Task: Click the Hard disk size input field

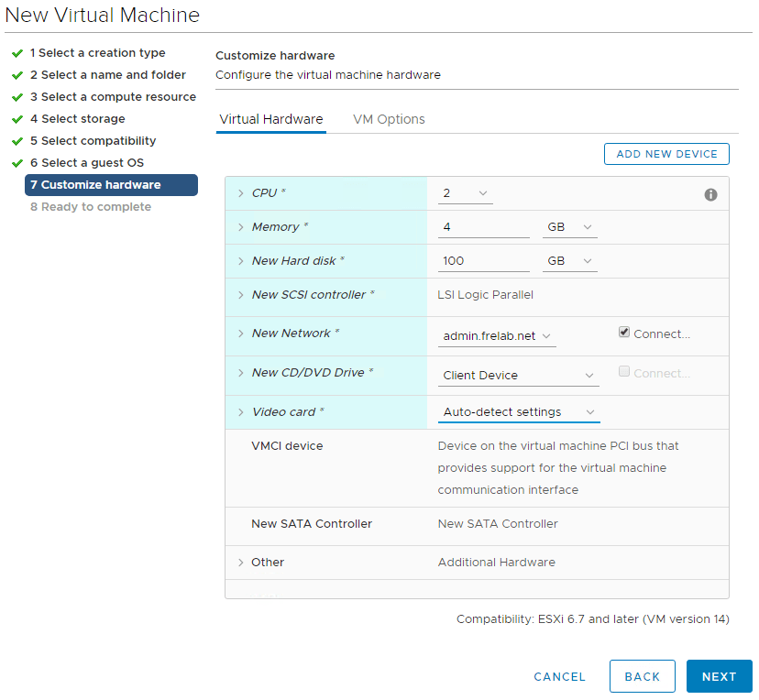Action: (x=484, y=261)
